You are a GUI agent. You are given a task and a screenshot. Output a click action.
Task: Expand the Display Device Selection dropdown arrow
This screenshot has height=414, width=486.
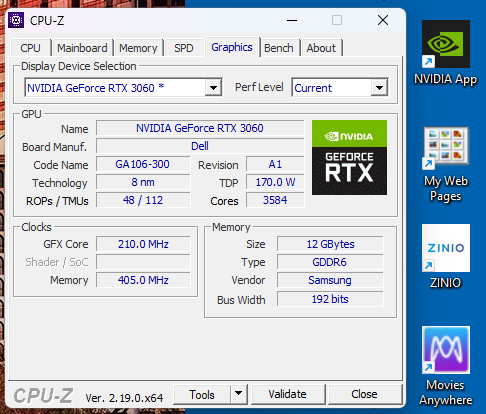pyautogui.click(x=213, y=88)
